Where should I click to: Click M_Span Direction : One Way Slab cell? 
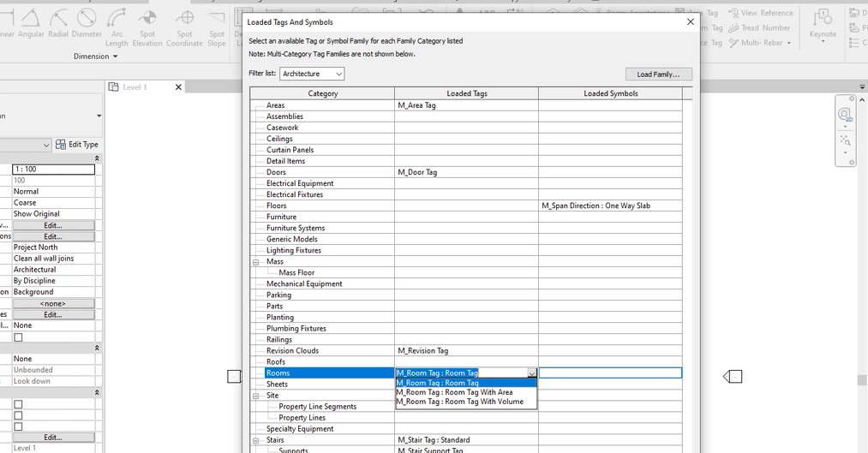[x=611, y=206]
